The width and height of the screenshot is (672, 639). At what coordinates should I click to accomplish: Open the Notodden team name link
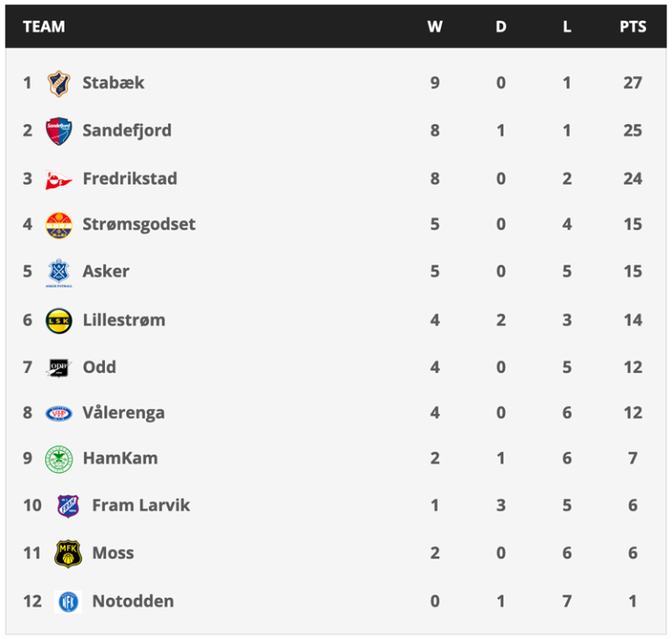(x=133, y=601)
